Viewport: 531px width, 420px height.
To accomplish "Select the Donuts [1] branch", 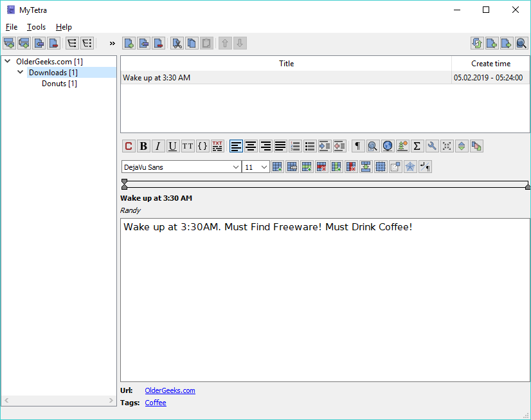I will click(59, 84).
